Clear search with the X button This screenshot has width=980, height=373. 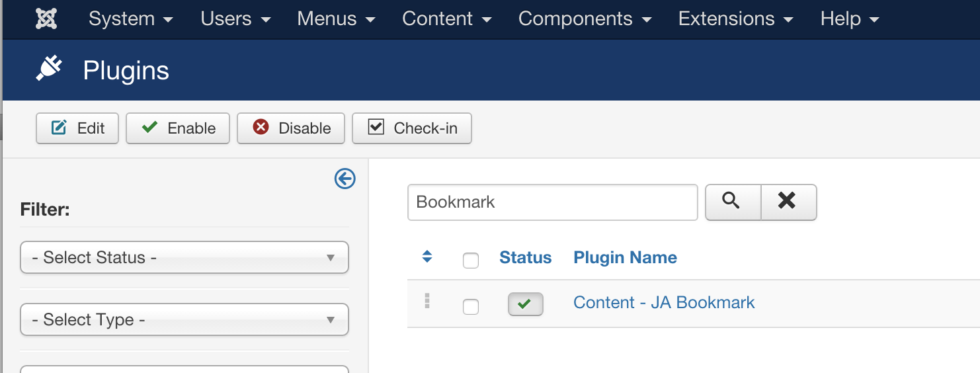point(789,202)
